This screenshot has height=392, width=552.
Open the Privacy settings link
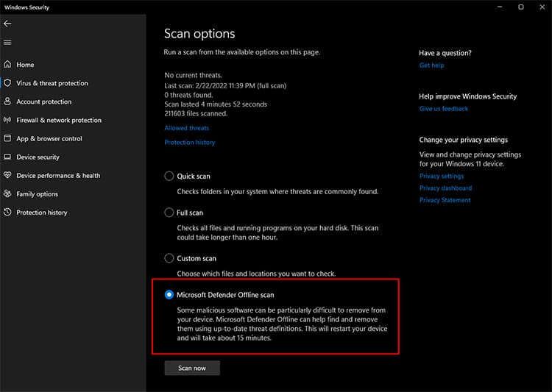click(x=442, y=176)
